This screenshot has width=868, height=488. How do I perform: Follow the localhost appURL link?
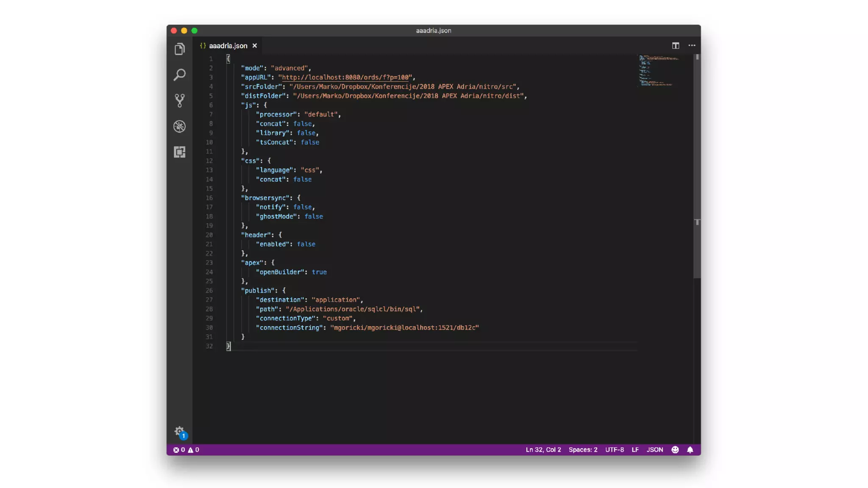tap(345, 78)
